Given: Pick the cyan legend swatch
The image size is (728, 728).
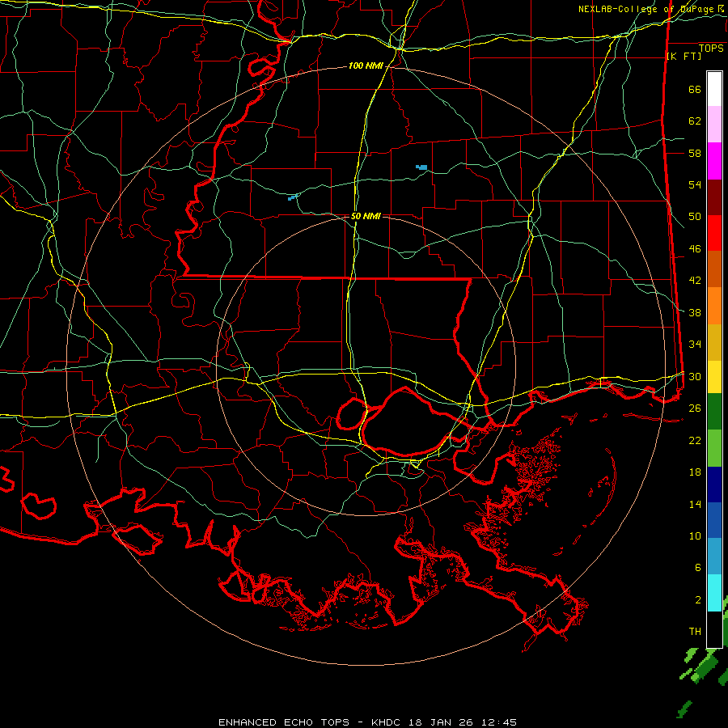Looking at the screenshot, I should pyautogui.click(x=714, y=592).
